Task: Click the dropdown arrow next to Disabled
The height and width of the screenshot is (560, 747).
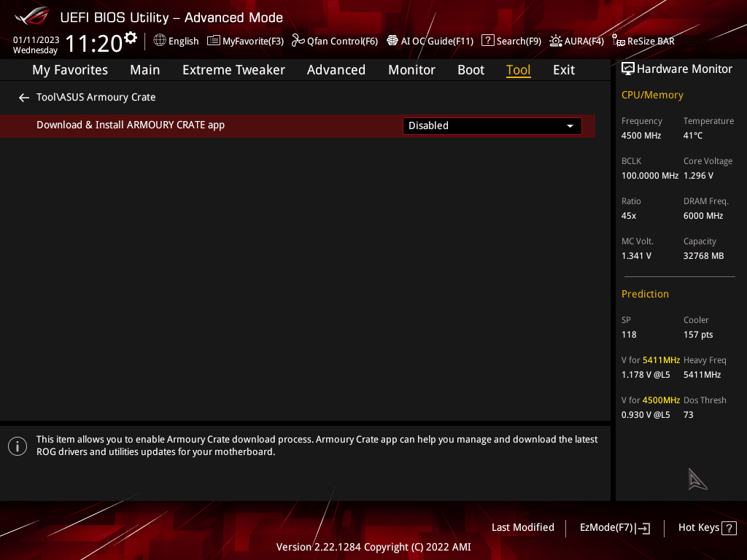Action: click(570, 126)
